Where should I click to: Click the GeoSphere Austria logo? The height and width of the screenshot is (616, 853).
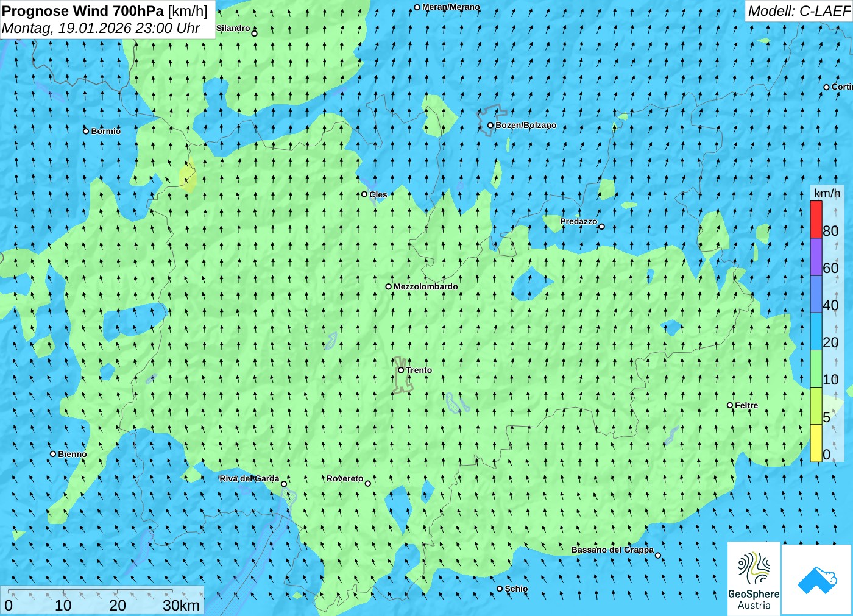click(754, 578)
